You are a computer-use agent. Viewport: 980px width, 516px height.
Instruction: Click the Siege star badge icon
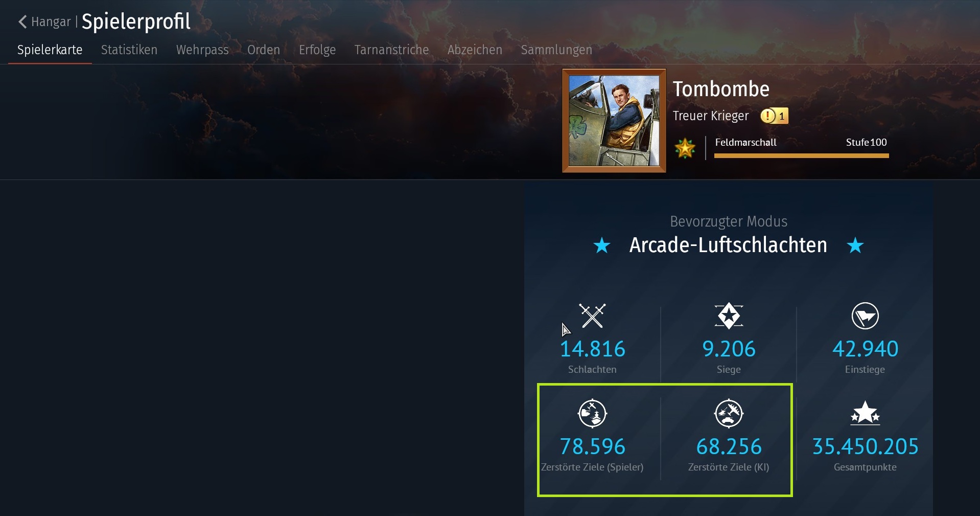pyautogui.click(x=729, y=316)
